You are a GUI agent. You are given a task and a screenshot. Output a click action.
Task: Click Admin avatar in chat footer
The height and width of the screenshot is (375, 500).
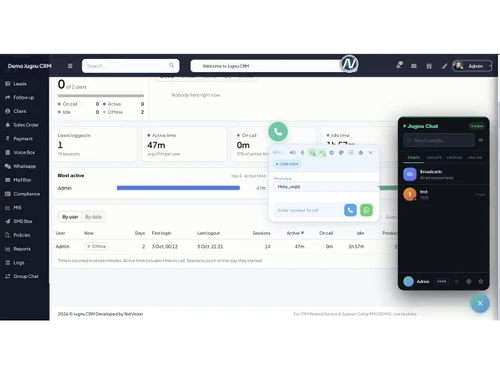pos(408,281)
